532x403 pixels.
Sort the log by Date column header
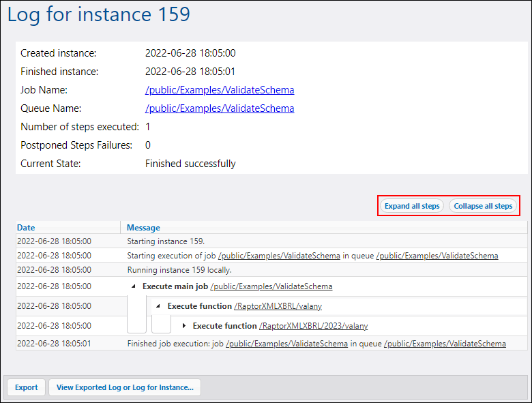[26, 228]
